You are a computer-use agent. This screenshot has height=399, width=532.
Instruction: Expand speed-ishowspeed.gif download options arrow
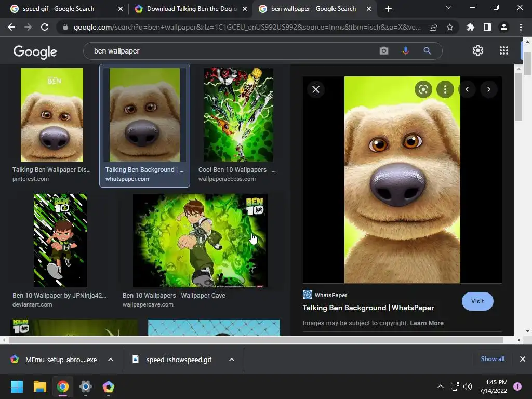pyautogui.click(x=232, y=360)
